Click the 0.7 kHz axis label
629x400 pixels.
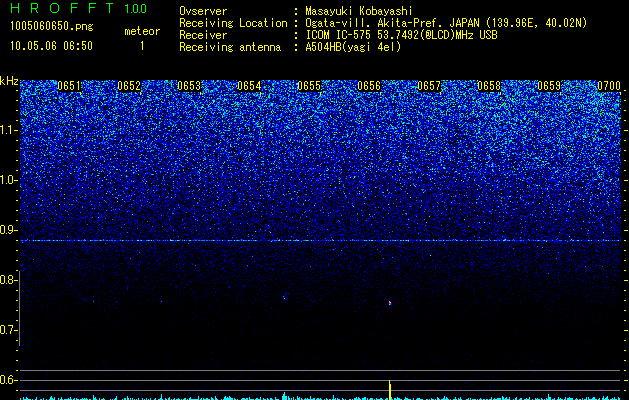tap(8, 330)
